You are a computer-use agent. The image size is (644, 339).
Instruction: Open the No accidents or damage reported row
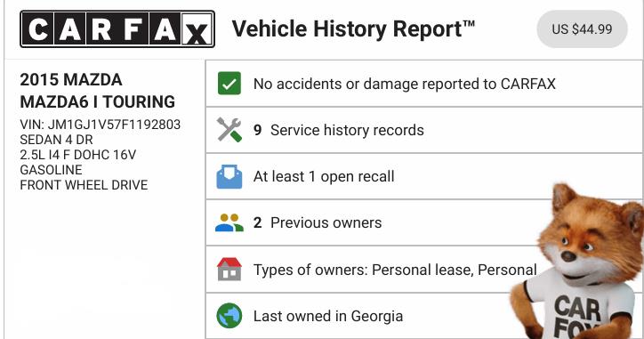[424, 84]
